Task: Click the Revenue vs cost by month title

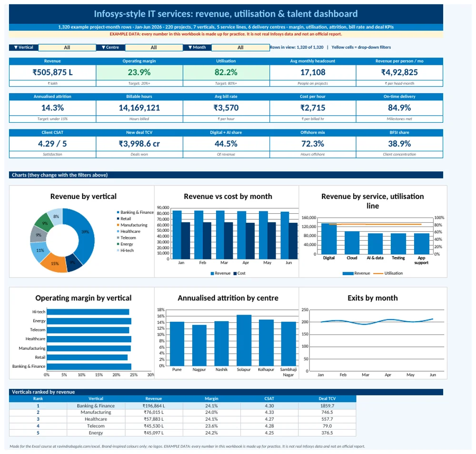Action: pos(228,197)
